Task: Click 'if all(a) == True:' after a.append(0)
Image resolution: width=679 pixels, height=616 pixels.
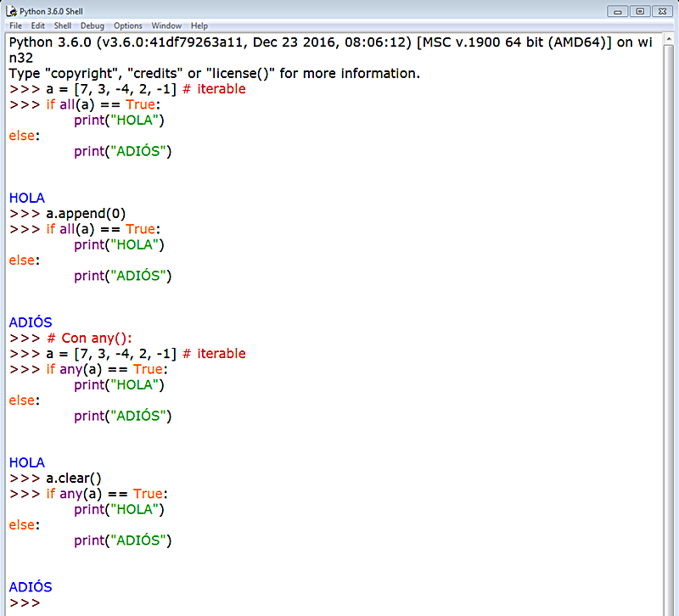Action: coord(103,229)
